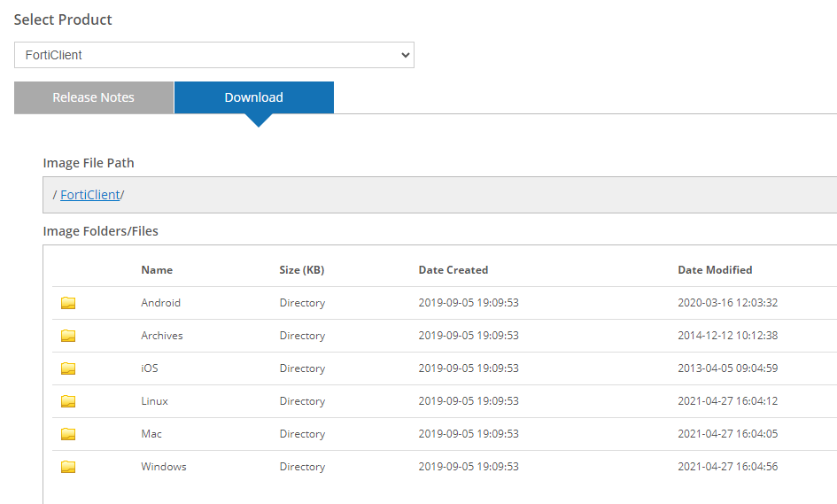Click the Image Folders/Files label
This screenshot has height=504, width=837.
click(x=101, y=231)
